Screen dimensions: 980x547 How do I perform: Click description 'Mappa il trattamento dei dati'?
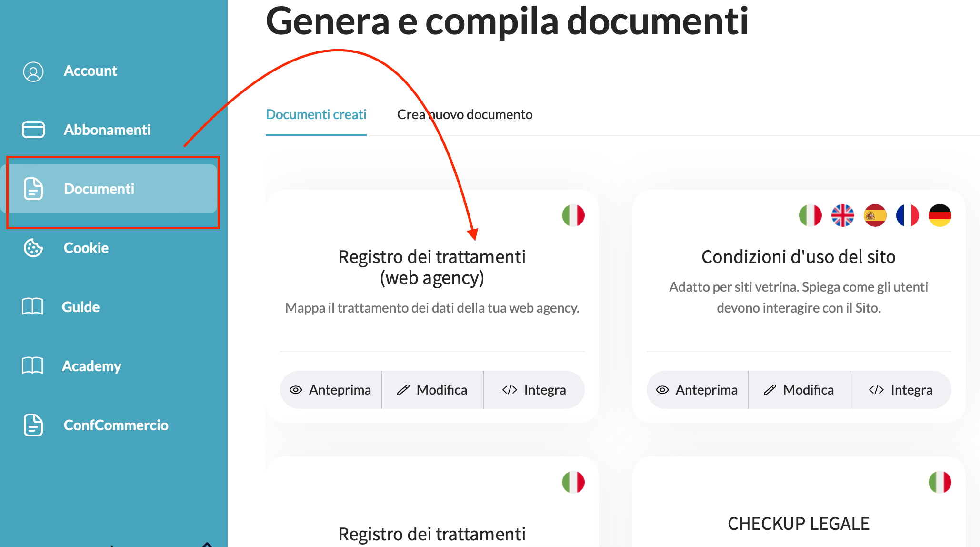pyautogui.click(x=432, y=308)
